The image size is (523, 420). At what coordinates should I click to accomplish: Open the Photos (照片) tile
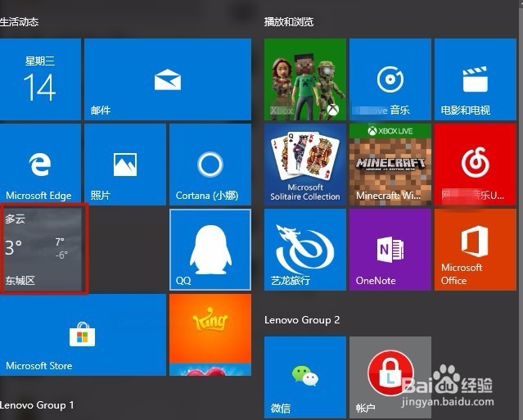[x=125, y=165]
